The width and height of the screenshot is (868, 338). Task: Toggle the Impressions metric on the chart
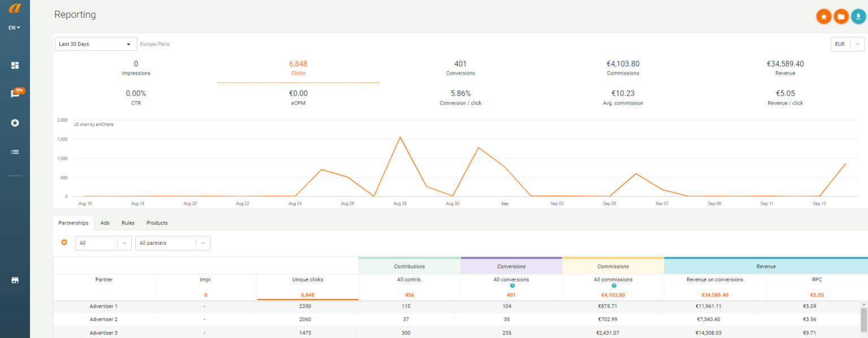136,68
